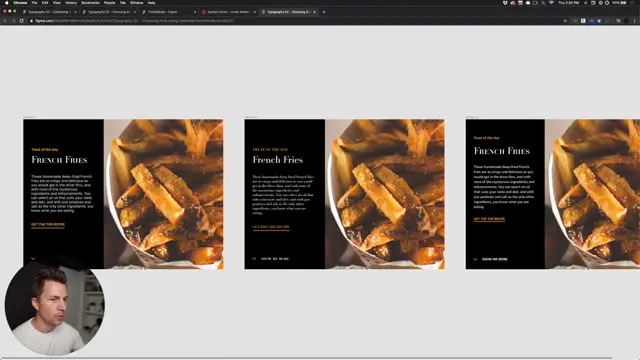Image resolution: width=640 pixels, height=360 pixels.
Task: Click the clock showing Thu 2:20 PM
Action: coord(569,2)
